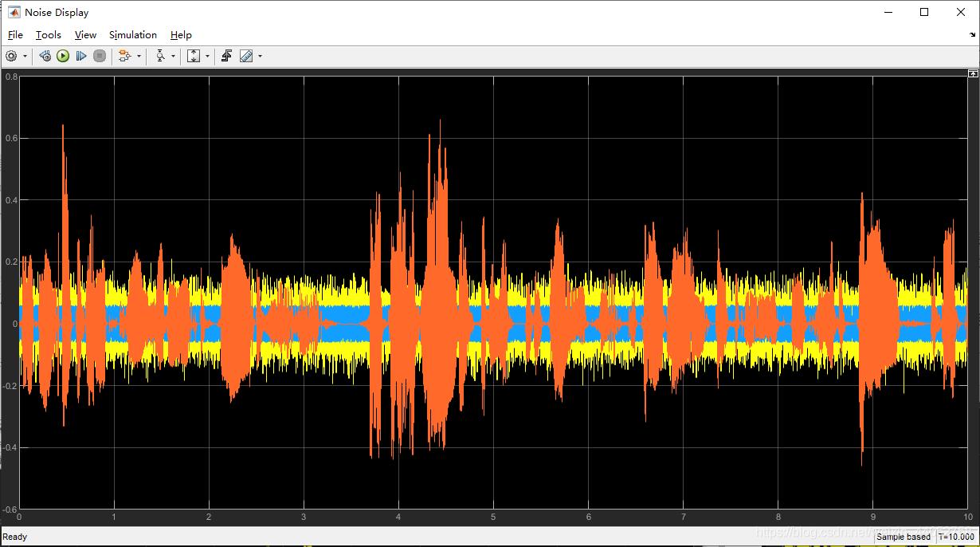Expand the dropdown arrow beside the gear icon
Screen dimensions: 980x547
click(25, 56)
